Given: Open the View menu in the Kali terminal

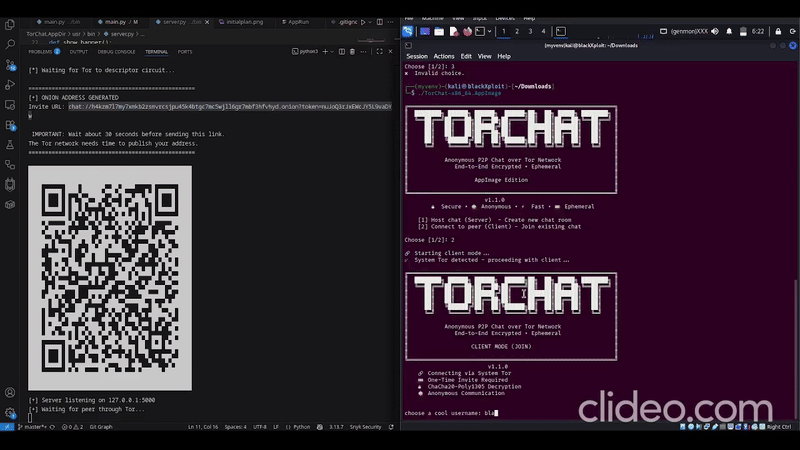Looking at the screenshot, I should point(484,56).
